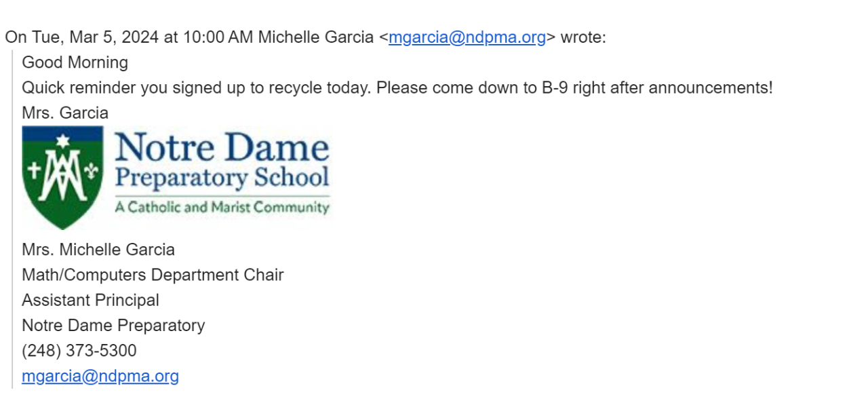Open the mgarcia@ndpma.org link in the signature

coord(100,376)
